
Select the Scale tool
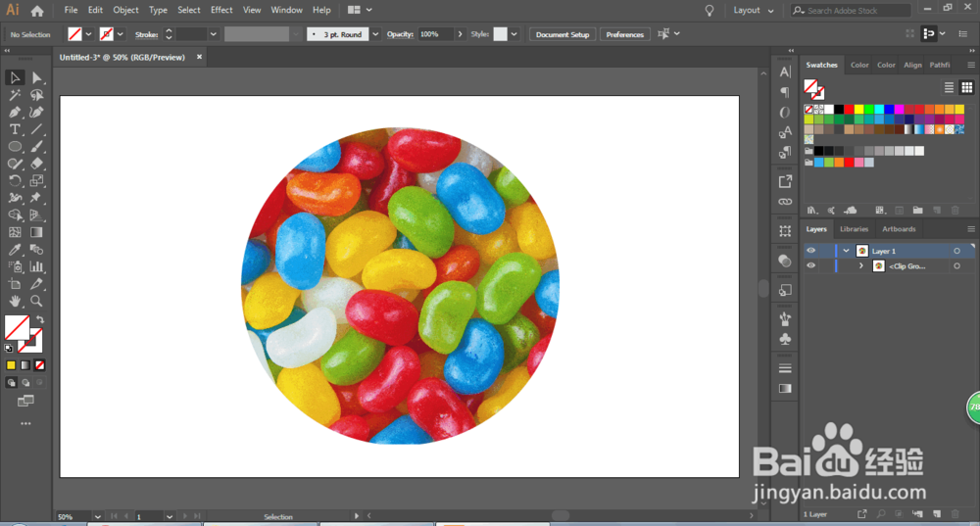pos(37,181)
